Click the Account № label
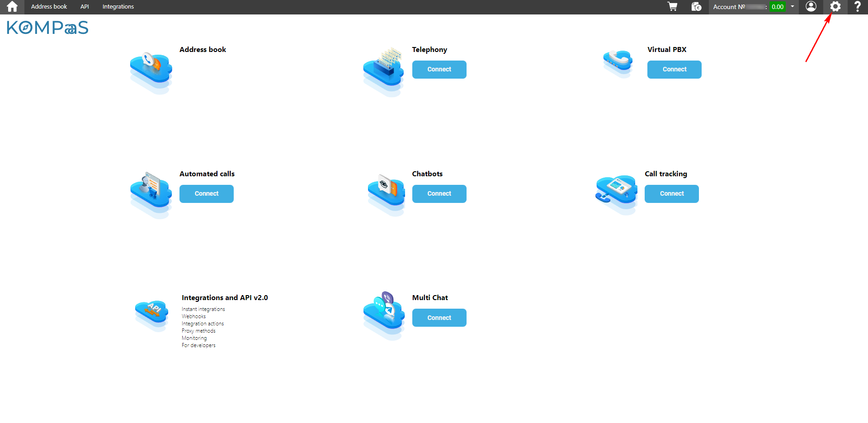This screenshot has width=868, height=423. (729, 7)
